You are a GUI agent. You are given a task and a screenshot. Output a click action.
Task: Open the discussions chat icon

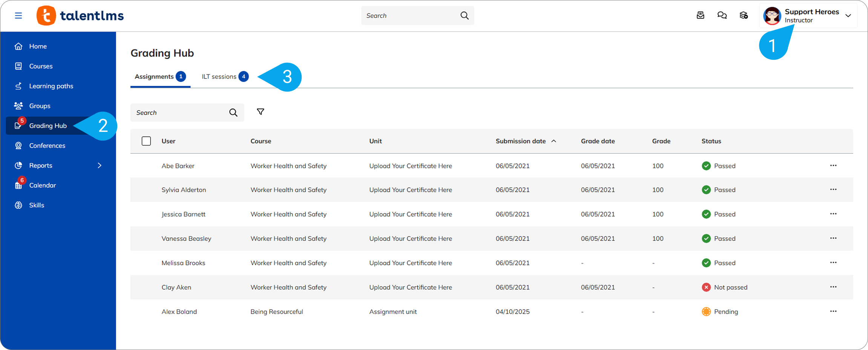tap(722, 15)
